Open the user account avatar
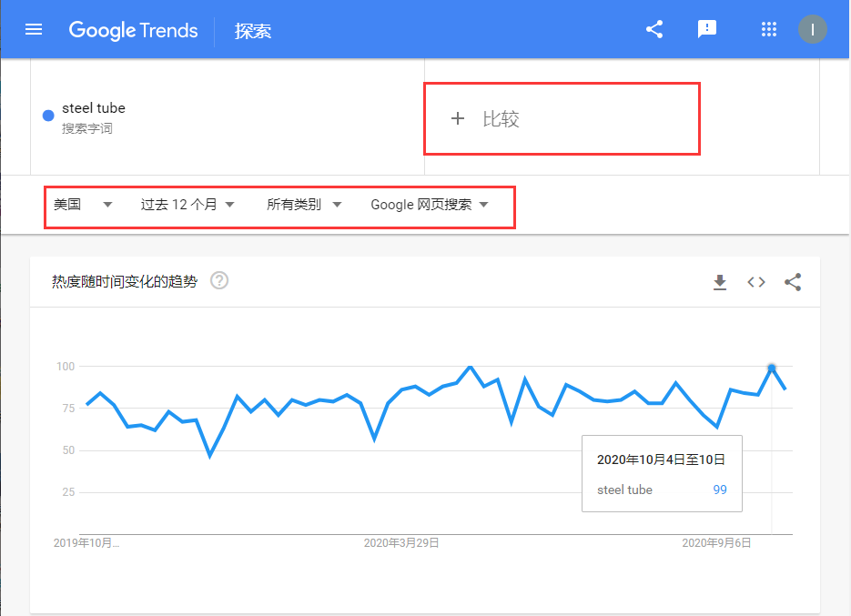This screenshot has width=851, height=616. [812, 29]
